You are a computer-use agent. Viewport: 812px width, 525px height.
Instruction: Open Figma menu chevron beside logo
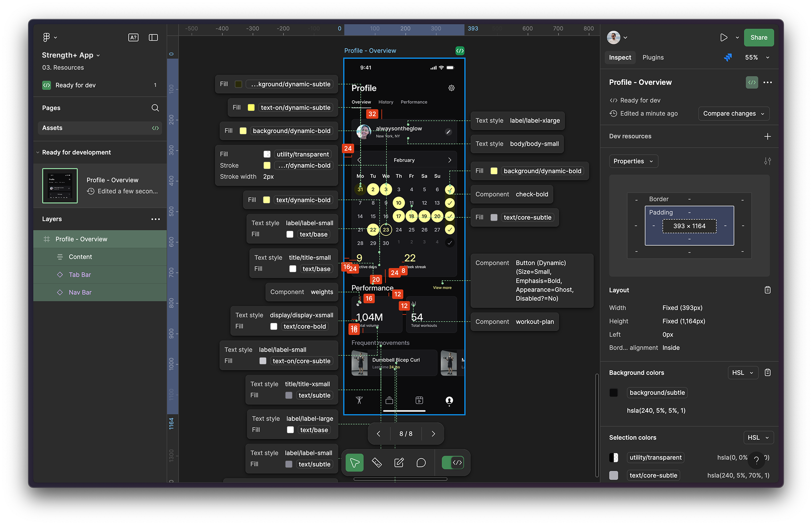pos(56,38)
